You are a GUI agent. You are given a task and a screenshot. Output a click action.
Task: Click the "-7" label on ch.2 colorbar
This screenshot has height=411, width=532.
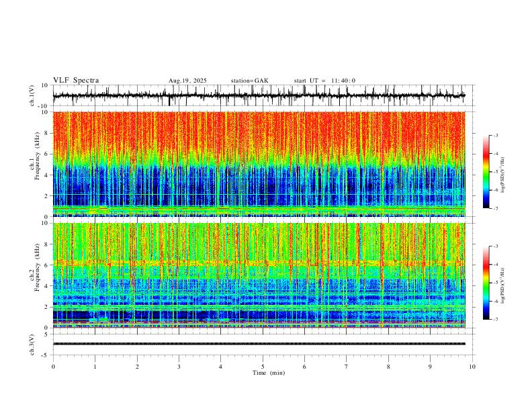pos(496,320)
